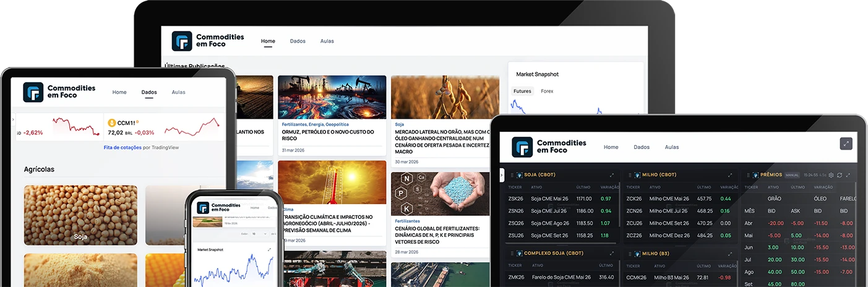Click the Commodities em Foco logo on the left tablet
This screenshot has height=287, width=868.
(x=59, y=92)
